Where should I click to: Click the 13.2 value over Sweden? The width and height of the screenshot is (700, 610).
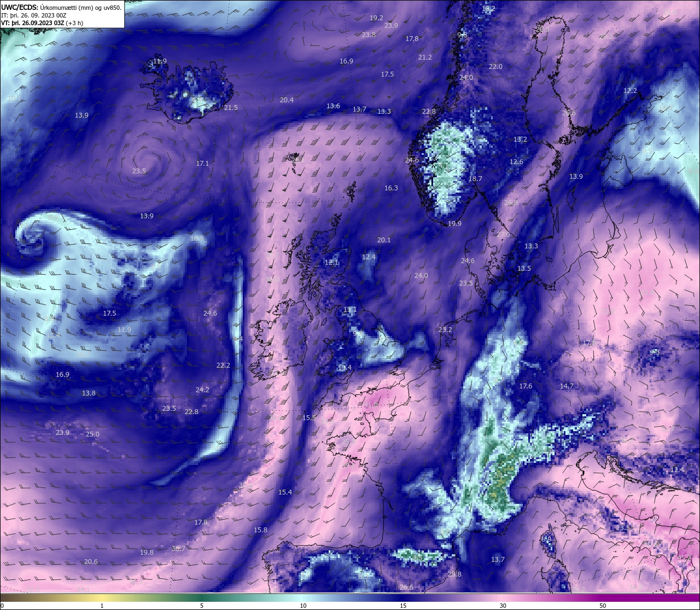click(520, 140)
